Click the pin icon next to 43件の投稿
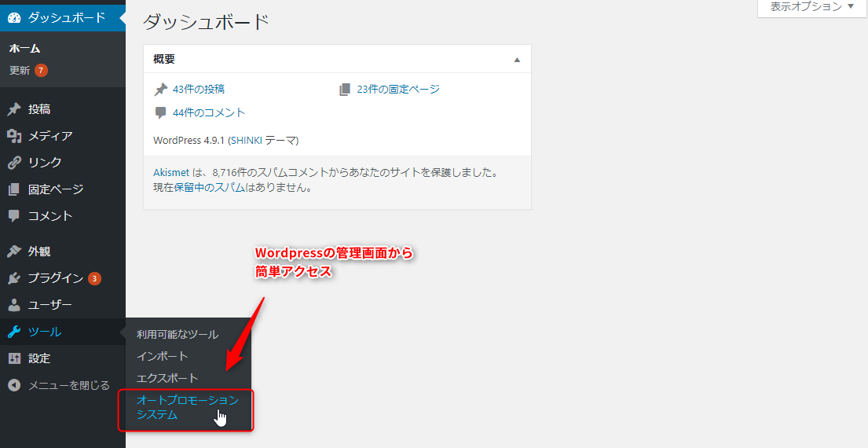 (x=160, y=89)
